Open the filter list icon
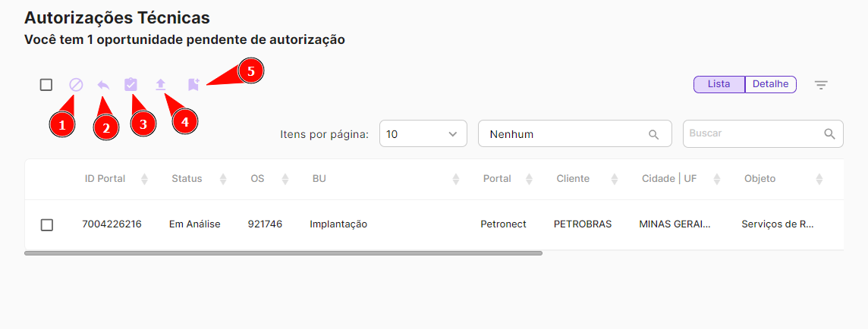The image size is (868, 329). click(x=821, y=85)
